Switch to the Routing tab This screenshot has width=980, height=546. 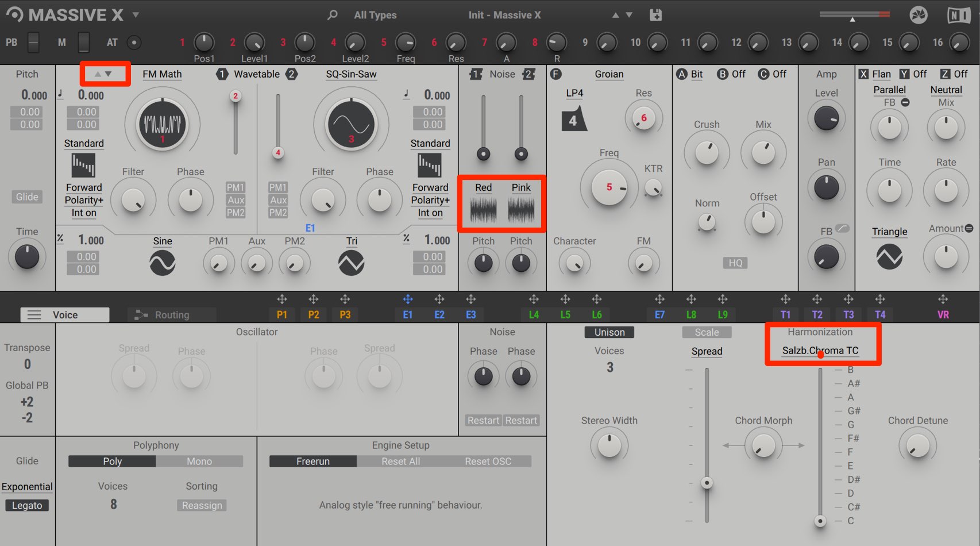172,315
